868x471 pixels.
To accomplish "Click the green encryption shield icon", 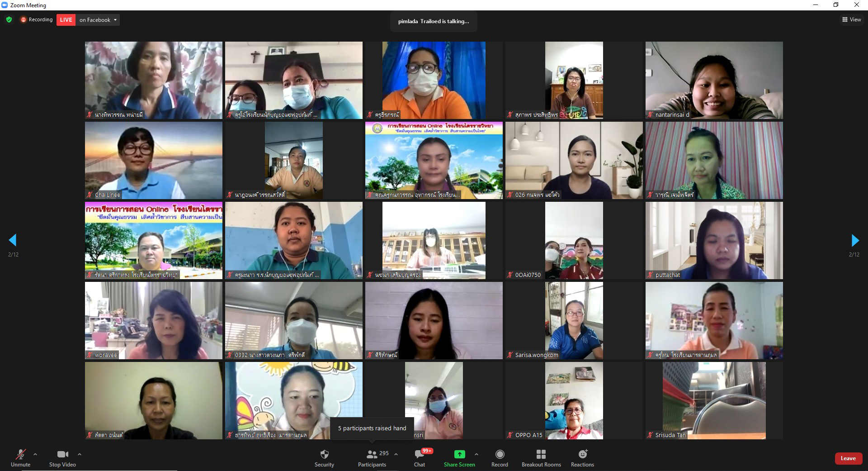I will 9,19.
